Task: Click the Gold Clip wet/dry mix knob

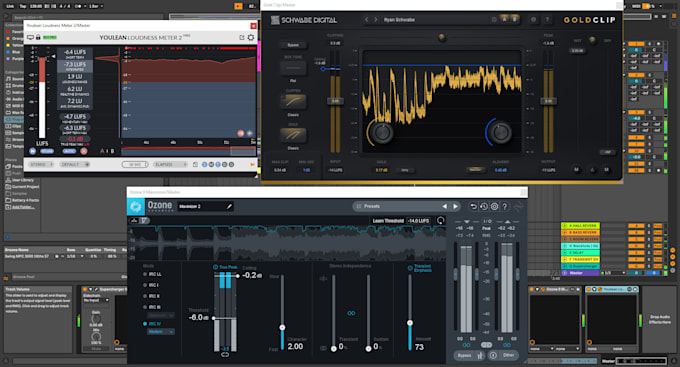Action: click(592, 40)
